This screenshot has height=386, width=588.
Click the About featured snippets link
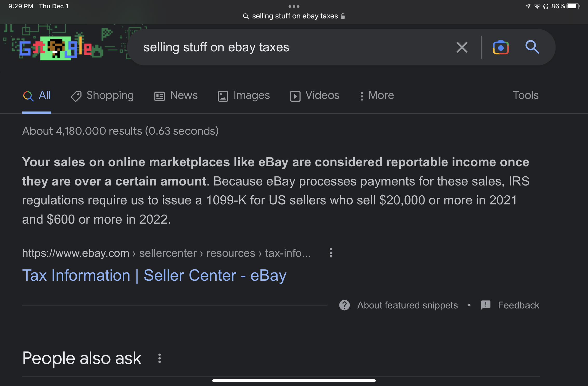click(407, 305)
